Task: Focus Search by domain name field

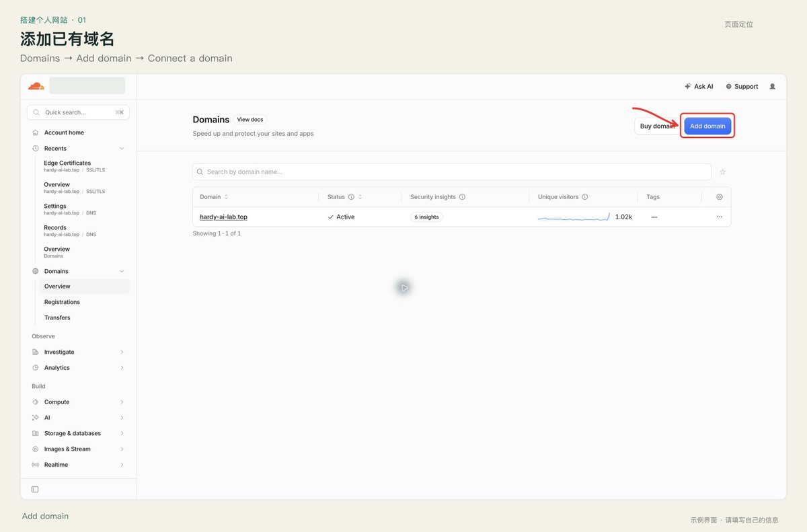Action: coord(452,172)
